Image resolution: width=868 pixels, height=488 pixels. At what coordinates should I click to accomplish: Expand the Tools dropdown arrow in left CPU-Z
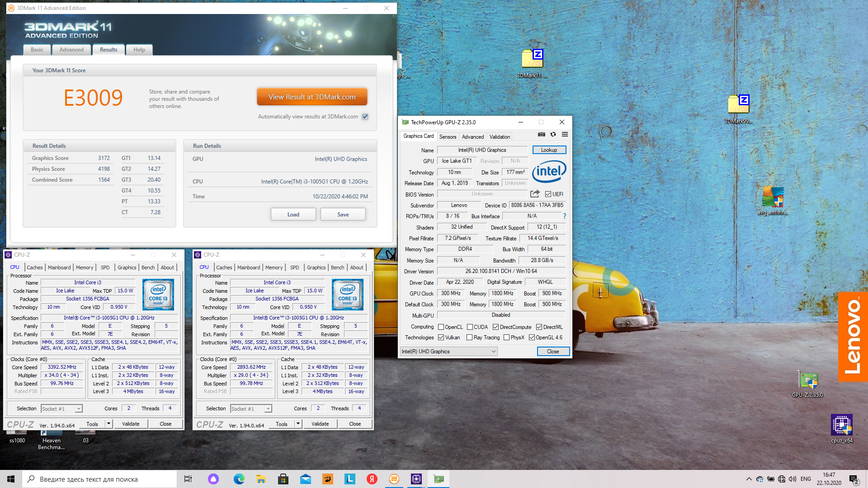(108, 424)
